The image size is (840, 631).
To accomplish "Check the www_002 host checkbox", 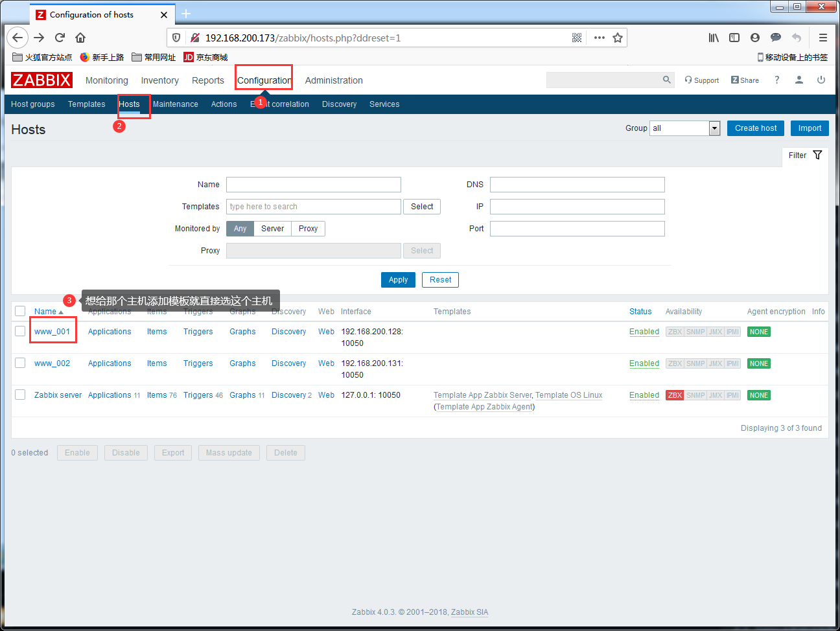I will point(20,363).
